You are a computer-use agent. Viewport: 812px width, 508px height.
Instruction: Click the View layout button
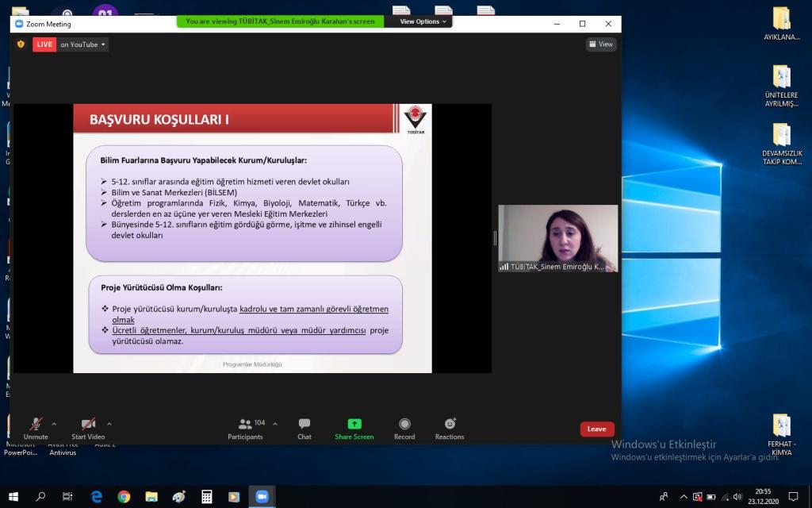click(x=601, y=44)
